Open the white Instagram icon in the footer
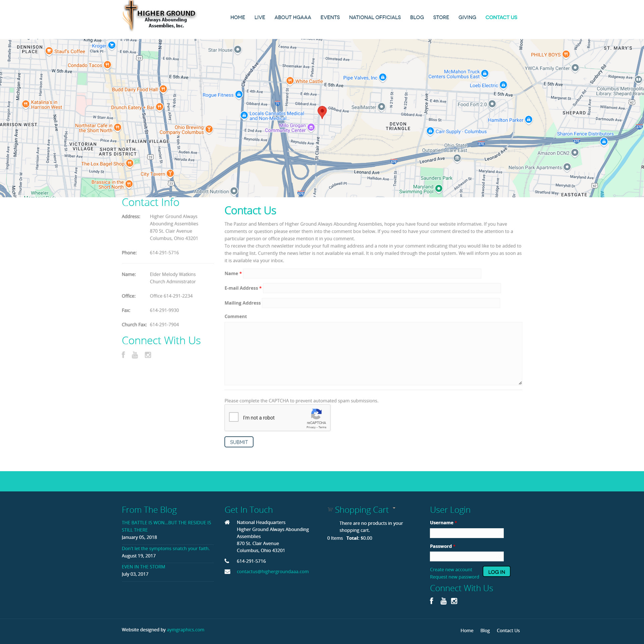 click(x=454, y=601)
